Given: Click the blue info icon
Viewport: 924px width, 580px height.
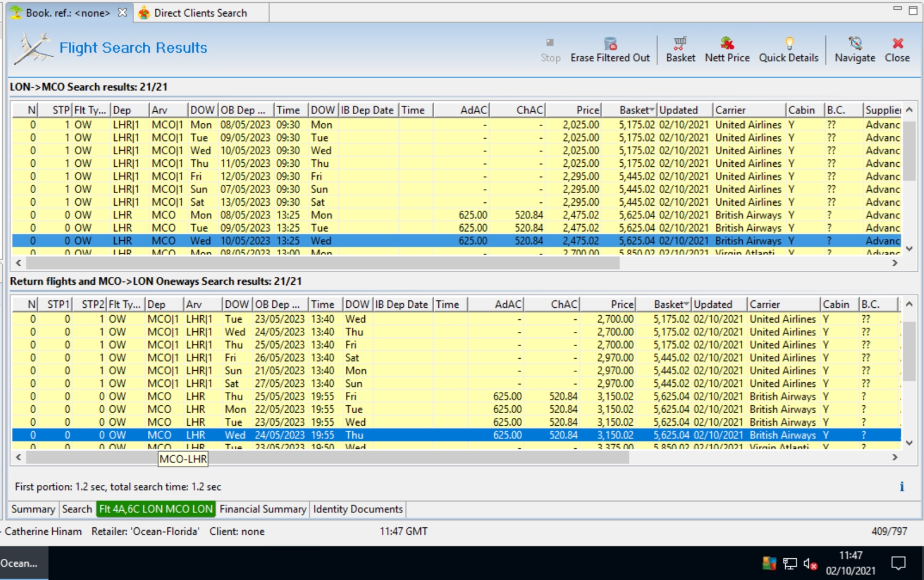Looking at the screenshot, I should (902, 487).
